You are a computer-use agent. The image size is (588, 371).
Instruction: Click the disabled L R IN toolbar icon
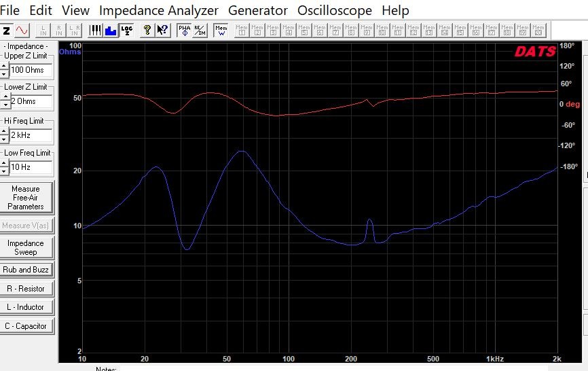(x=74, y=31)
